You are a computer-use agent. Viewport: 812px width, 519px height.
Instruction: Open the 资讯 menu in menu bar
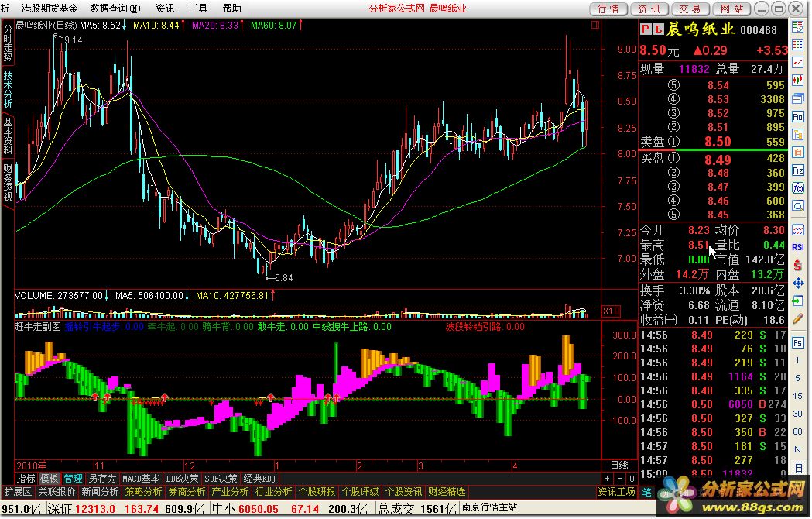click(x=165, y=9)
